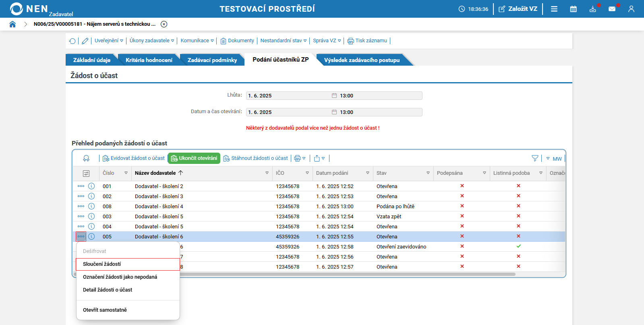Open the calendar icon in header

pos(574,9)
